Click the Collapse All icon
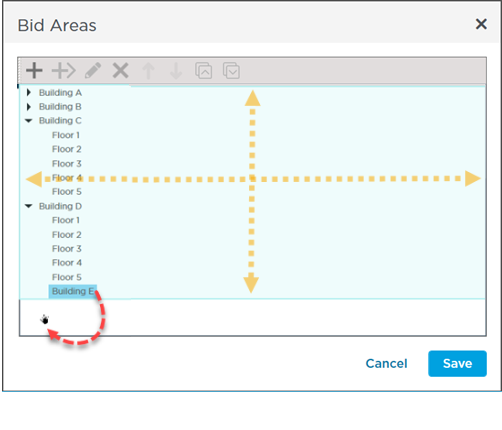 (x=204, y=71)
